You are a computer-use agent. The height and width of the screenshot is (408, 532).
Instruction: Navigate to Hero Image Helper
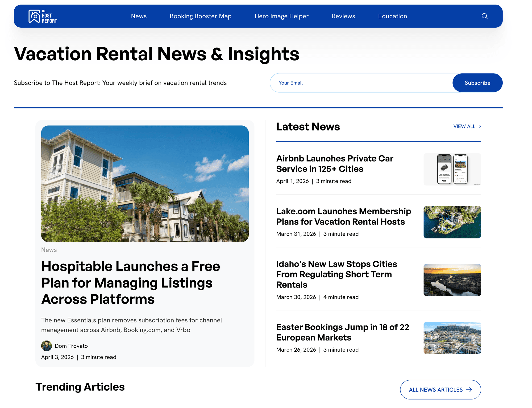tap(281, 16)
